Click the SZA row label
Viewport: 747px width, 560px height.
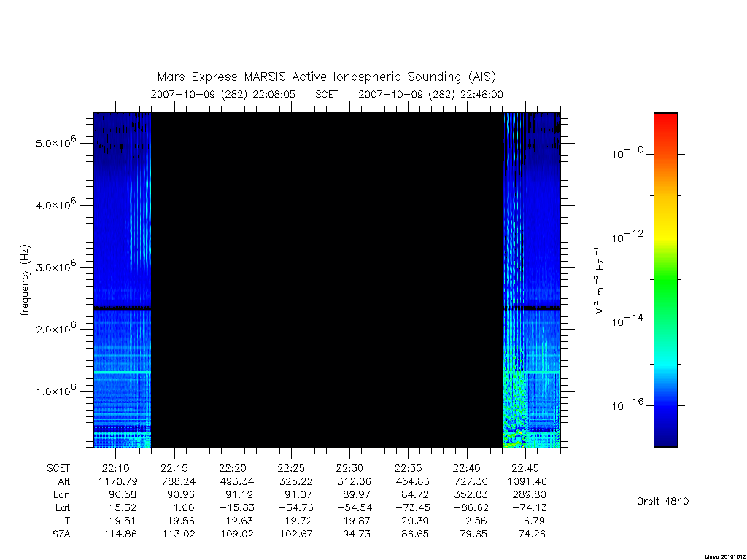pos(61,534)
